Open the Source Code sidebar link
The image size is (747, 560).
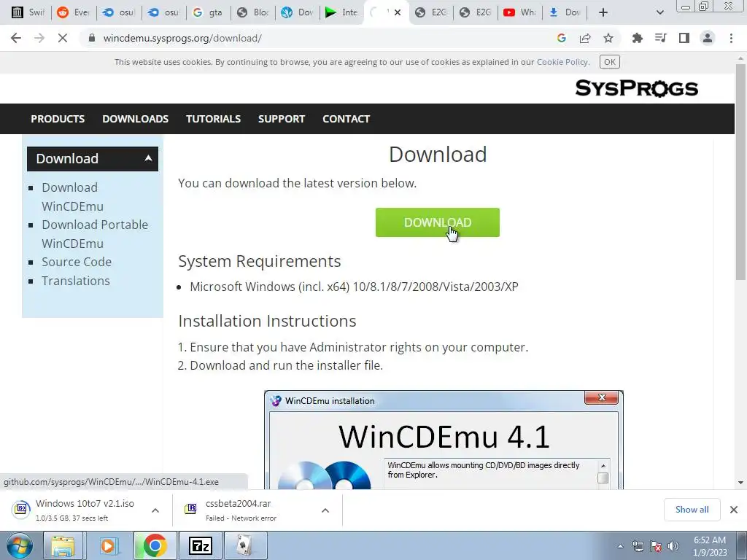coord(76,262)
